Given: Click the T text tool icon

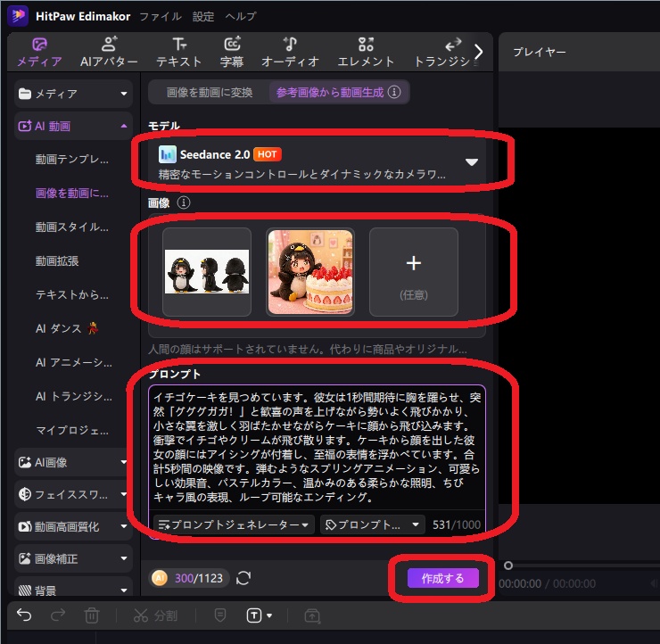Looking at the screenshot, I should click(254, 615).
